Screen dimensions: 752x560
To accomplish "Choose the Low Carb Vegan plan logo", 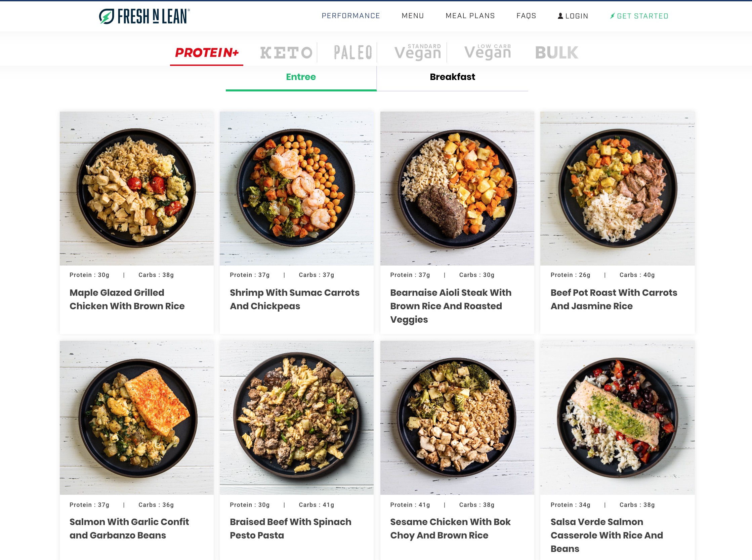I will (x=488, y=52).
